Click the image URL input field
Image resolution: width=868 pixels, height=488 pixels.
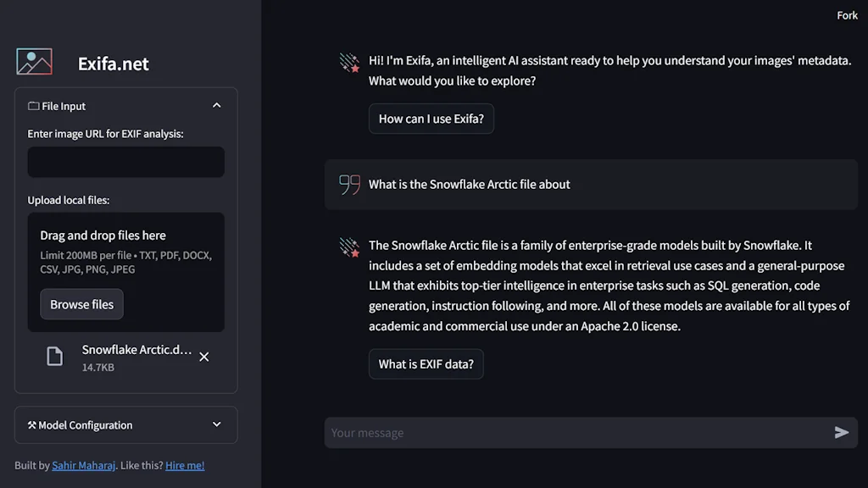coord(125,162)
